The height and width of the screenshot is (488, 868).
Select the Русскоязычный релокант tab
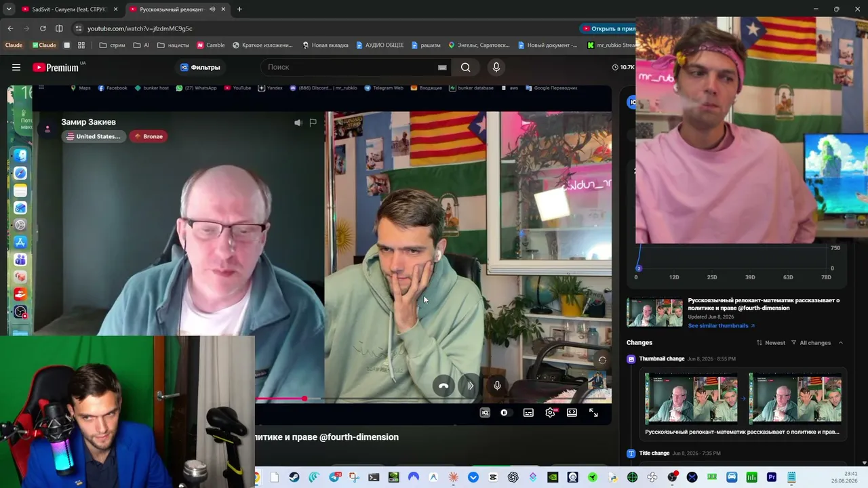(x=178, y=9)
